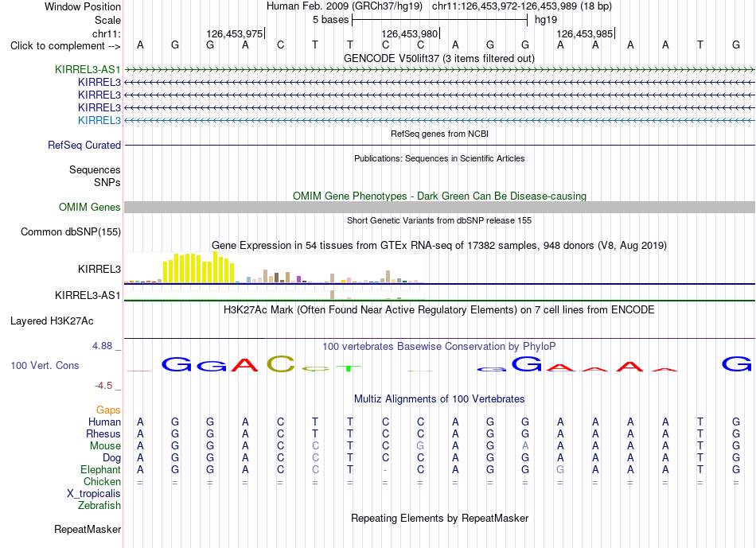Click the '5 bases' scale bar label

pyautogui.click(x=330, y=20)
